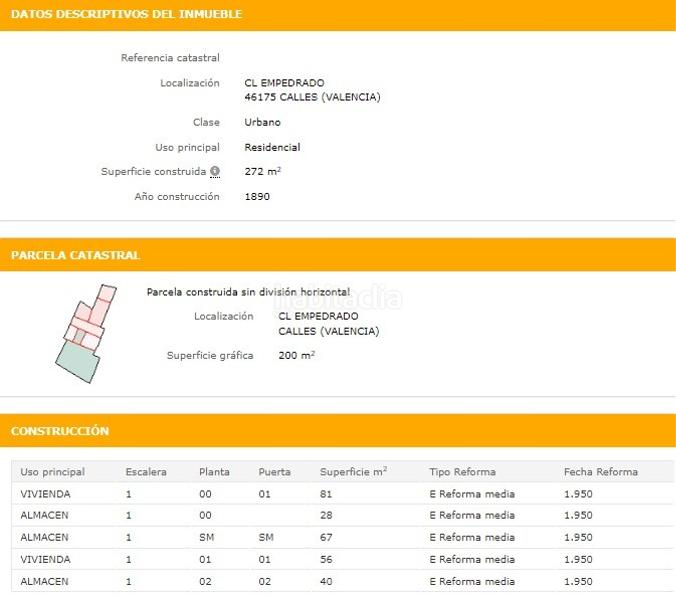The image size is (676, 600).
Task: Click the 200 m² Superficie gráfica value
Action: [296, 356]
